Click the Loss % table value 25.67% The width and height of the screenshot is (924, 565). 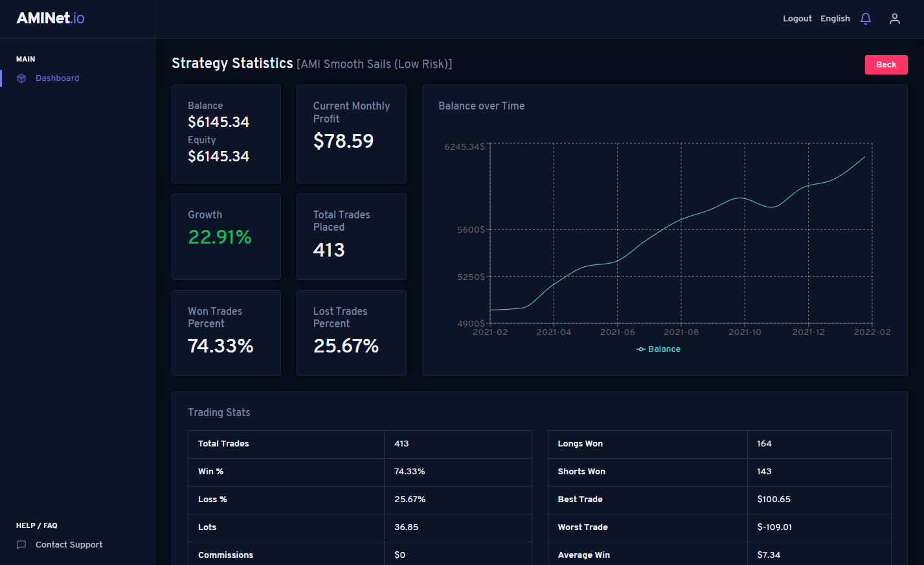click(410, 500)
